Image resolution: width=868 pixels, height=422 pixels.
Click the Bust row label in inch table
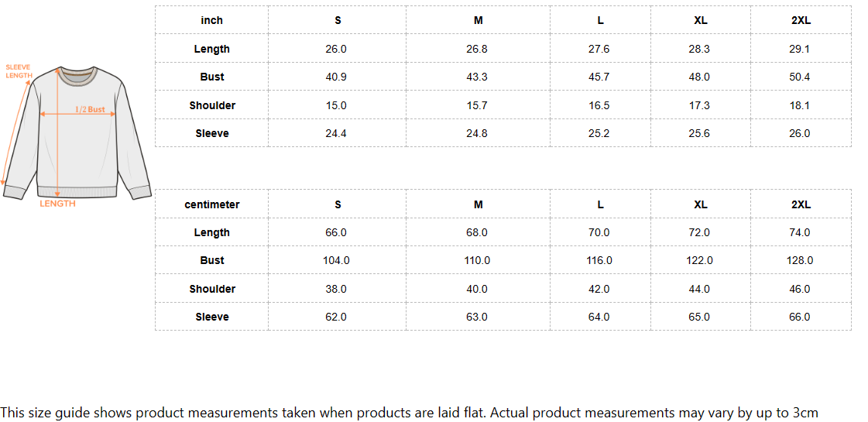pyautogui.click(x=211, y=77)
